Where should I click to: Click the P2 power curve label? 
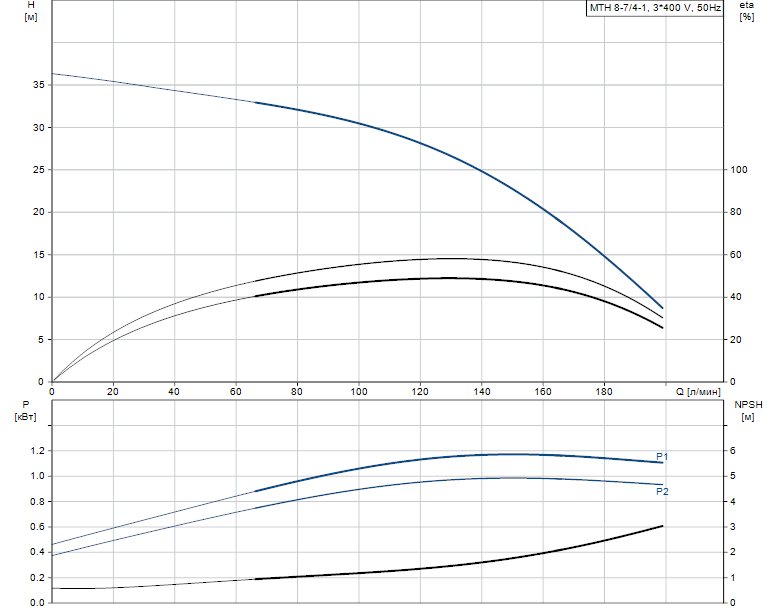point(662,492)
